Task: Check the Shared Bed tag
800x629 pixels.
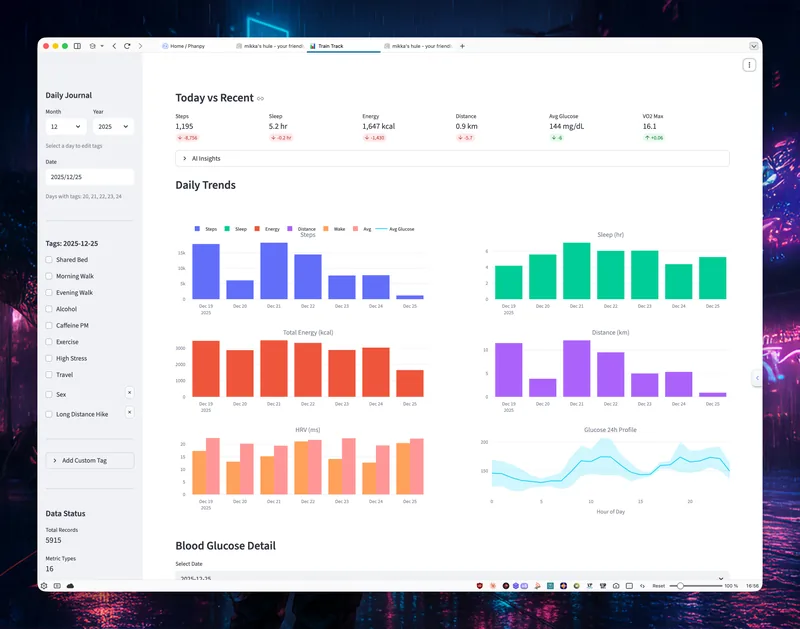Action: point(49,260)
